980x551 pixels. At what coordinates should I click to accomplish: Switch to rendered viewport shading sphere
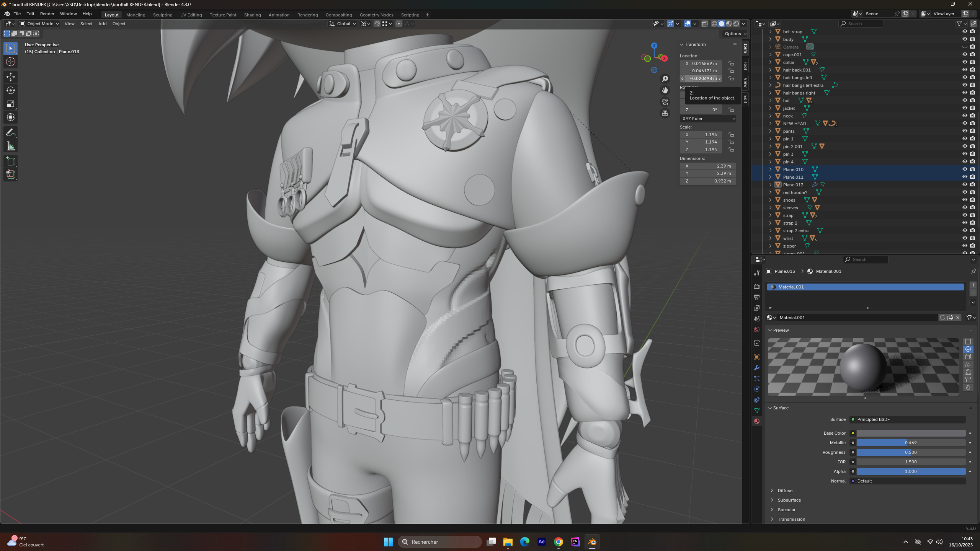[736, 24]
